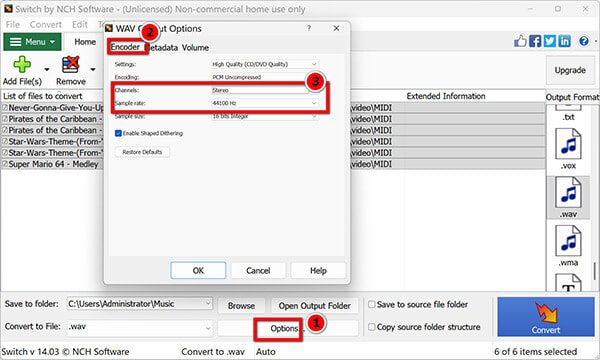600x360 pixels.
Task: Click the List of files to convert header
Action: click(x=43, y=96)
